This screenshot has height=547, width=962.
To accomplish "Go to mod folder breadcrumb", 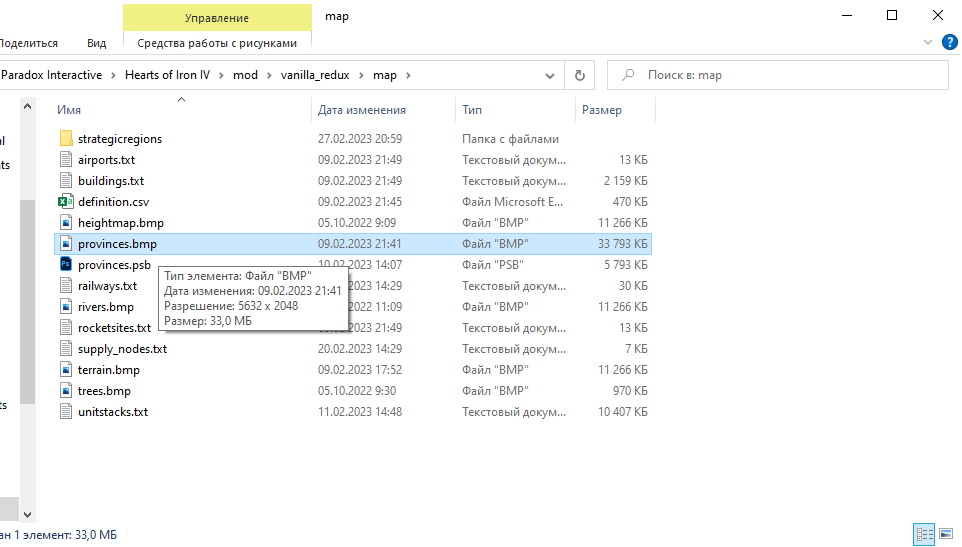I will coord(245,75).
